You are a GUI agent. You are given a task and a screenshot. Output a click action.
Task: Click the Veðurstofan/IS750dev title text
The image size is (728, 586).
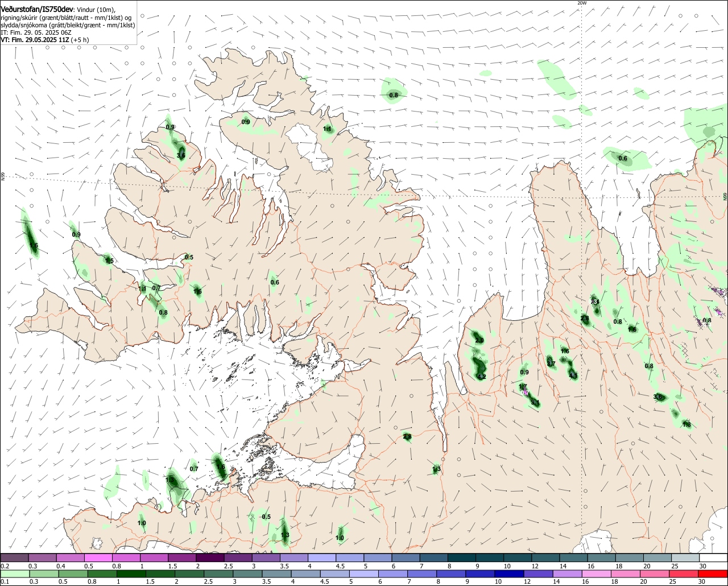37,10
